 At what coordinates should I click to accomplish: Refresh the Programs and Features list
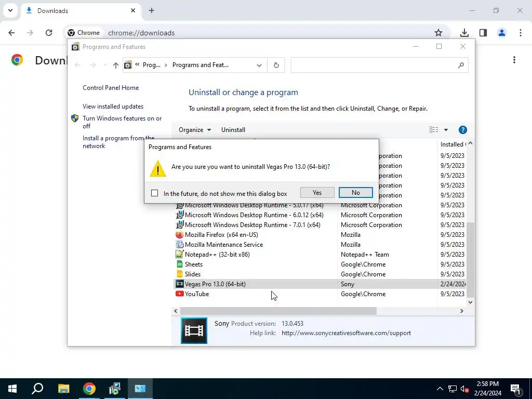[x=276, y=65]
